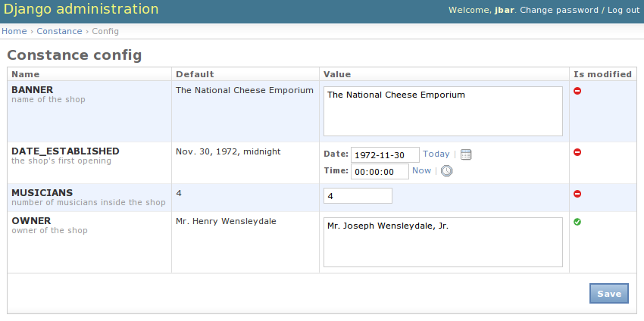Click the Log out link
Viewport: 644px width, 321px height.
[623, 10]
